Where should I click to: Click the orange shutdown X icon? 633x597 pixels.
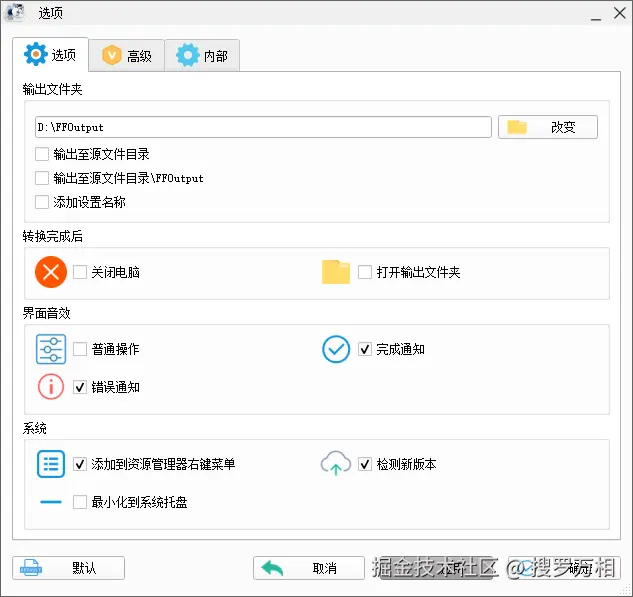[51, 272]
